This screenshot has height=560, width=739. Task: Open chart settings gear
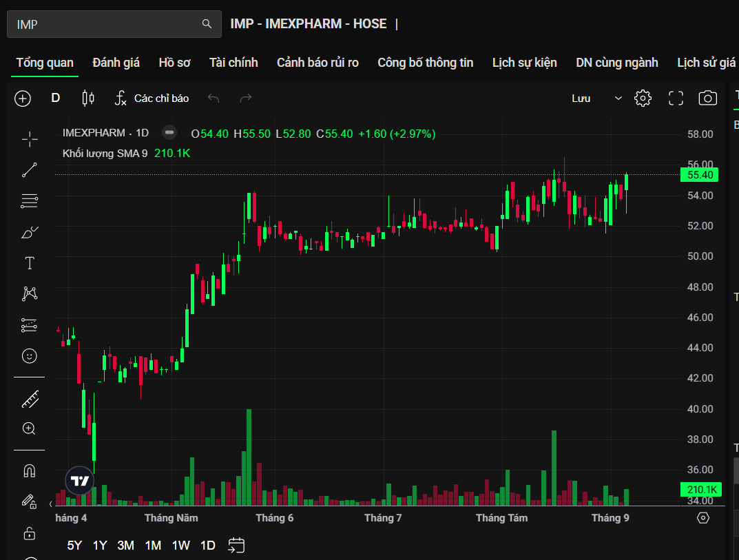643,98
